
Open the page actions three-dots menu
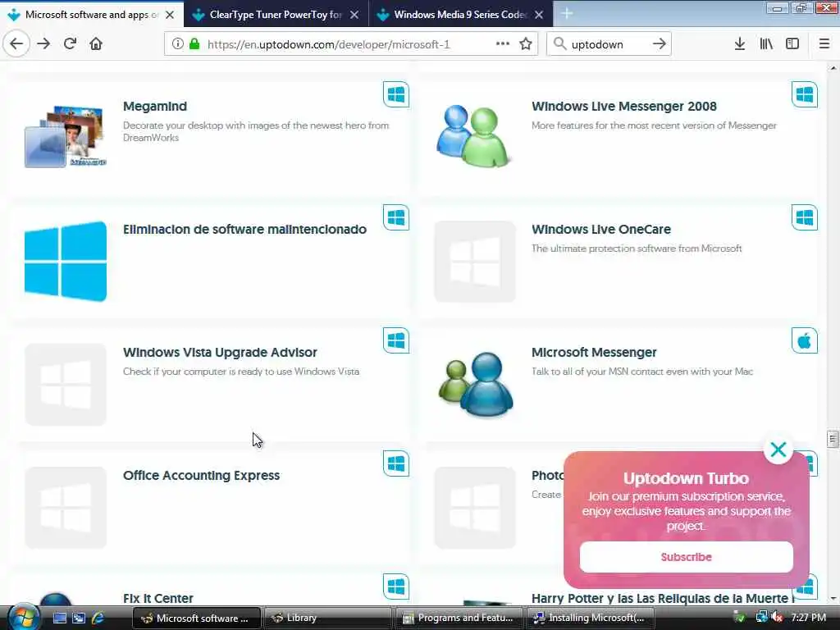coord(503,44)
